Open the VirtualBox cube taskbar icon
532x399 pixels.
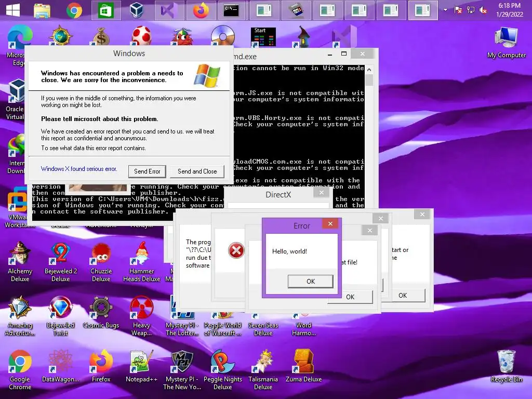click(x=137, y=10)
